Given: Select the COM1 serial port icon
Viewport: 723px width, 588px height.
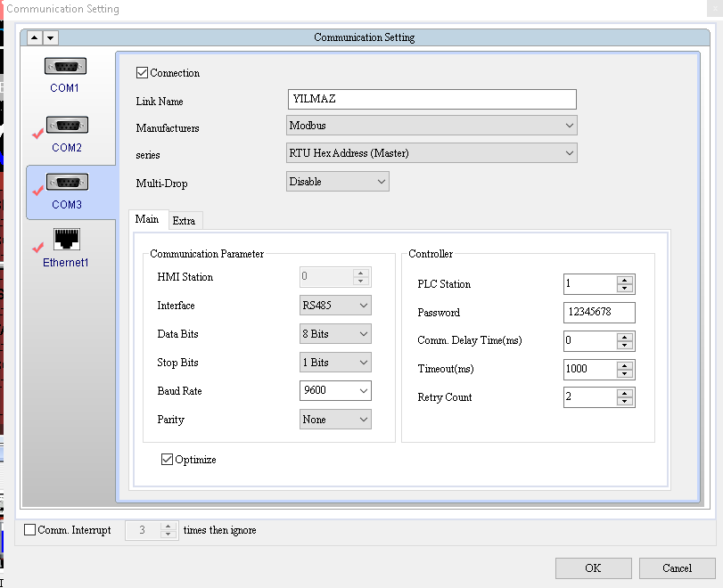Looking at the screenshot, I should click(x=65, y=66).
